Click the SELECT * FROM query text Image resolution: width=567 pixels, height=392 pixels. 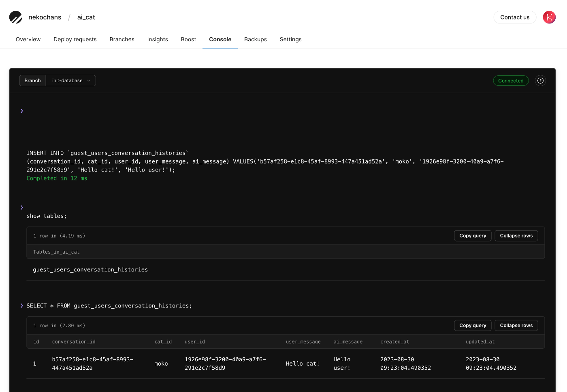pos(109,306)
